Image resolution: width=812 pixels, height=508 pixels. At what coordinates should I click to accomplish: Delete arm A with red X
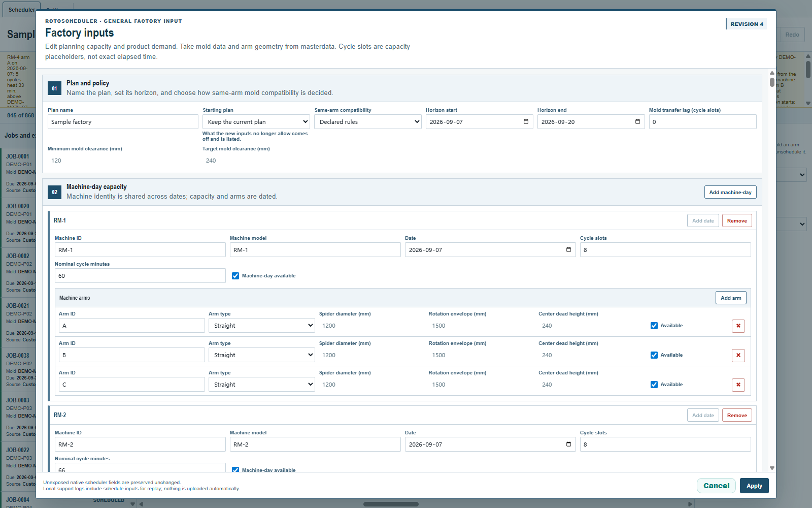pyautogui.click(x=738, y=326)
